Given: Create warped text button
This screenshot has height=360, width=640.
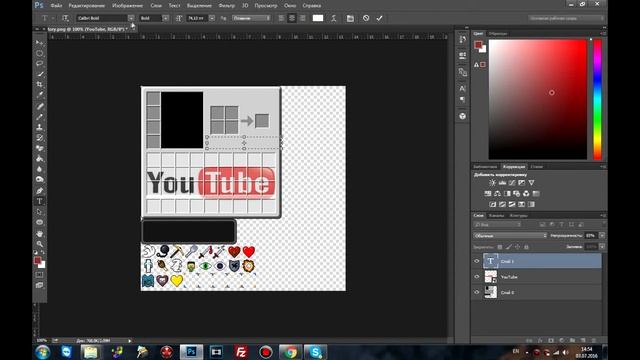Looking at the screenshot, I should coord(333,18).
